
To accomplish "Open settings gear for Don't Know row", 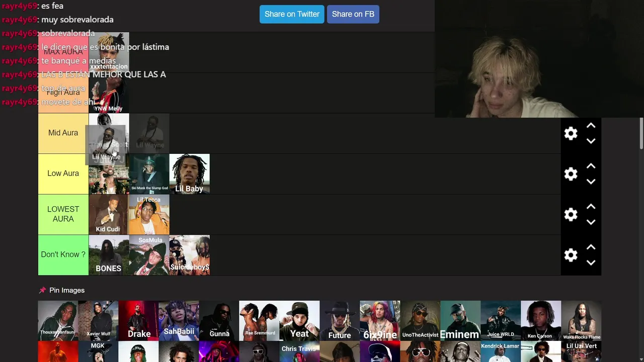I will 571,255.
